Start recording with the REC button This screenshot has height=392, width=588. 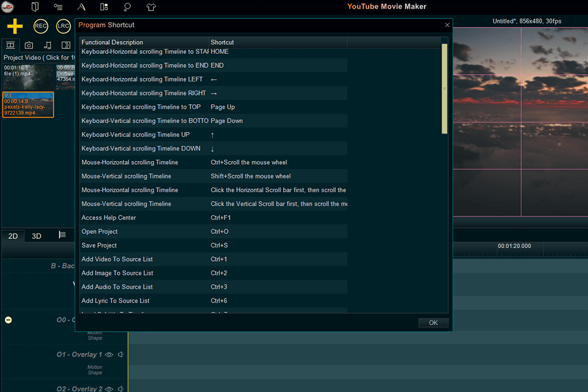pos(40,26)
